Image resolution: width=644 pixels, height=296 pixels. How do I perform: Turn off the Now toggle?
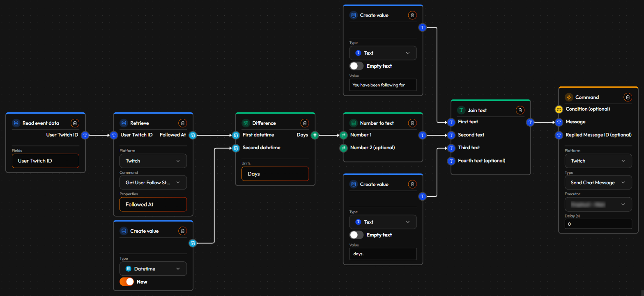(x=126, y=282)
